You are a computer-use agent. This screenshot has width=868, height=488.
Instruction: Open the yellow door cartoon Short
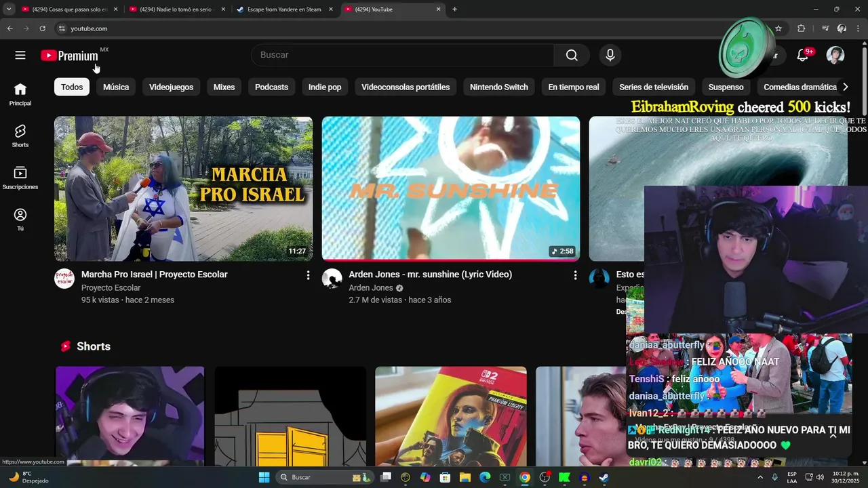pos(290,416)
